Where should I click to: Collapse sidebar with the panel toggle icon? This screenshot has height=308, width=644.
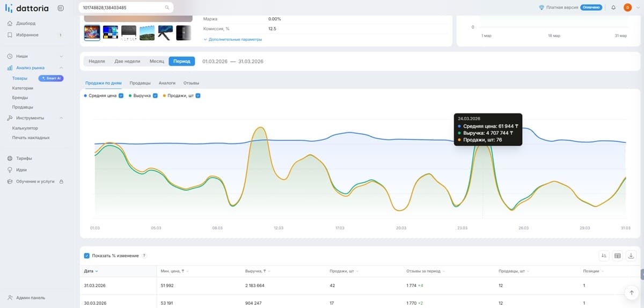click(x=60, y=8)
